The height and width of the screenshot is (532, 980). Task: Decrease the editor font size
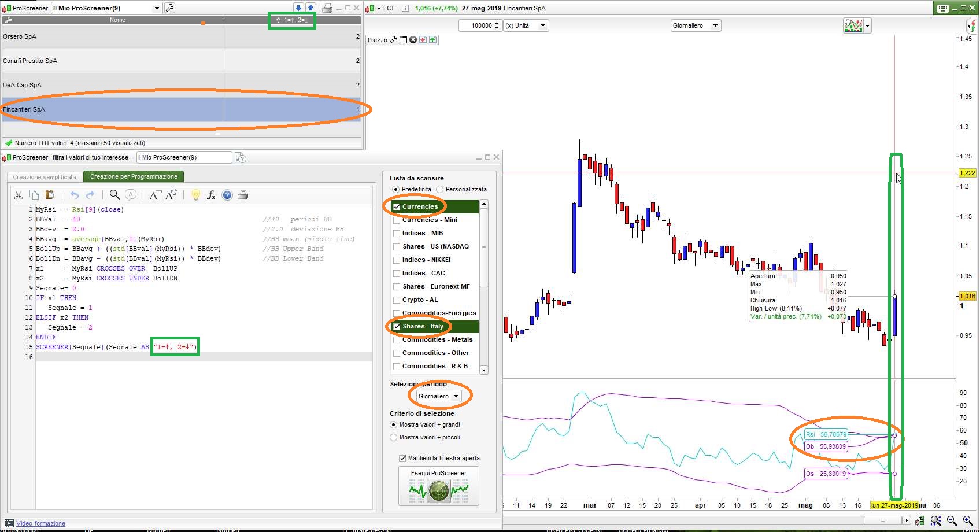coord(155,195)
